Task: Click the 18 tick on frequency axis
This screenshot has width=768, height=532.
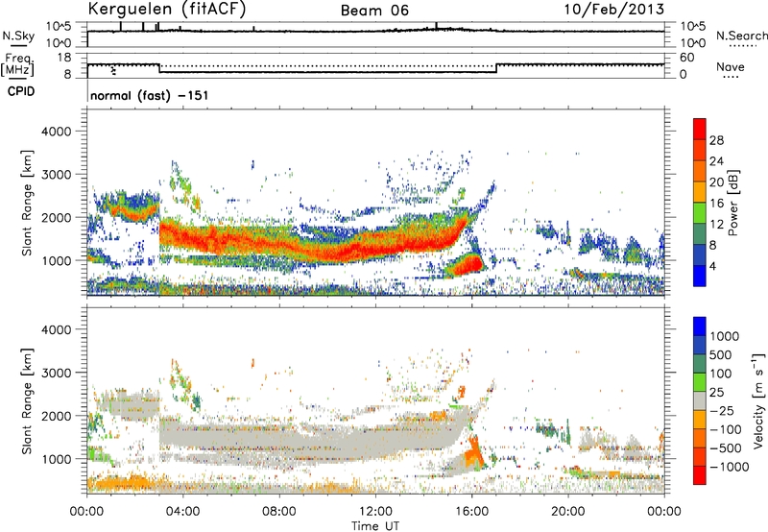Action: (x=64, y=58)
